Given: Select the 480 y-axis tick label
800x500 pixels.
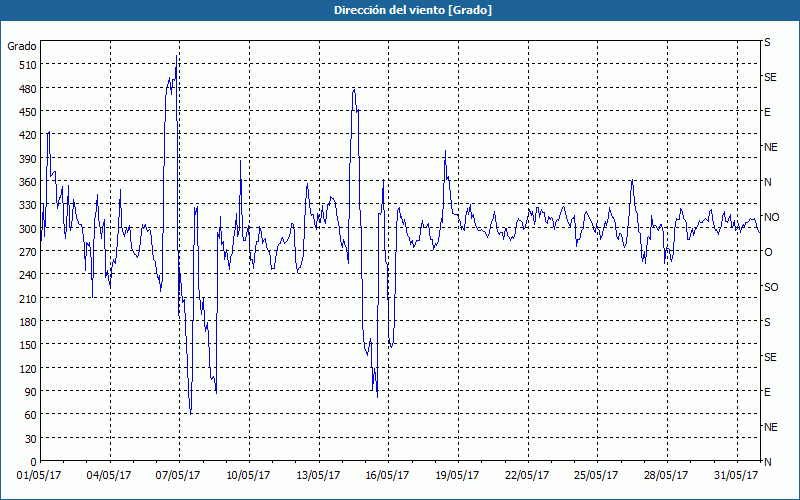Looking at the screenshot, I should pos(27,89).
